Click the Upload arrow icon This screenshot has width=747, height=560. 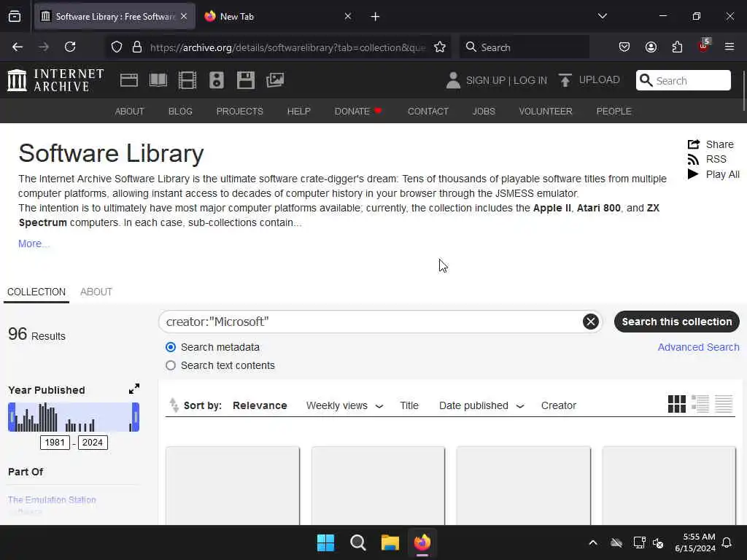pyautogui.click(x=565, y=80)
